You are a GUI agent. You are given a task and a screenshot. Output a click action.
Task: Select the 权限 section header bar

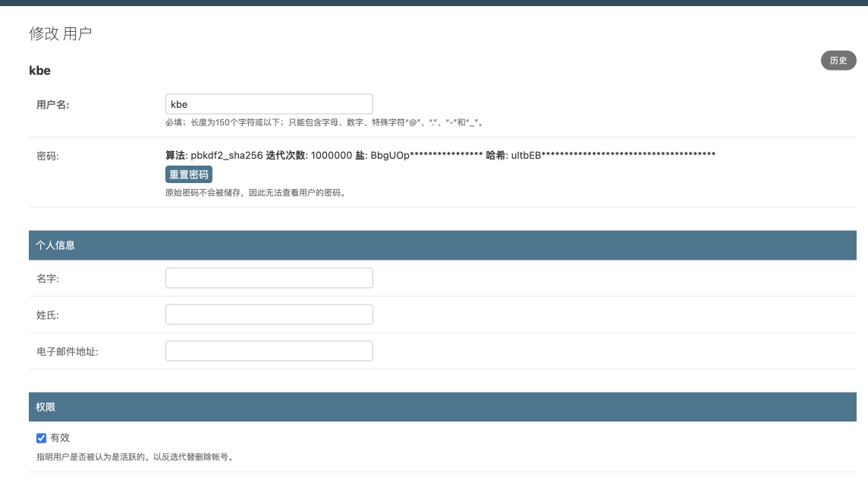(x=442, y=407)
